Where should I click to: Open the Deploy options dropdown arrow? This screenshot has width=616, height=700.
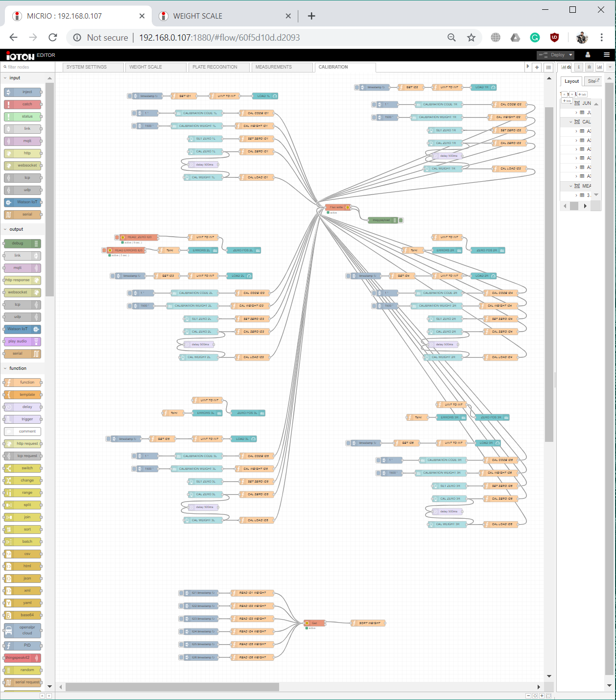click(571, 55)
